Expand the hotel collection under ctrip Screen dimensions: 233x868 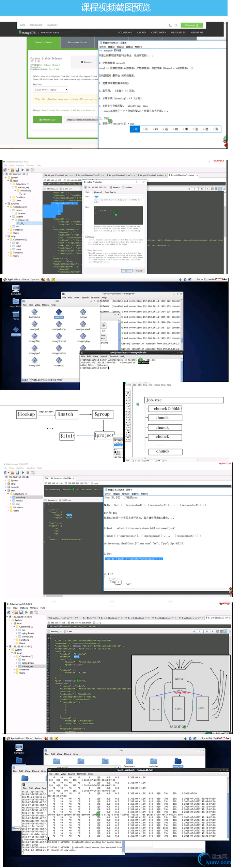[x=11, y=246]
